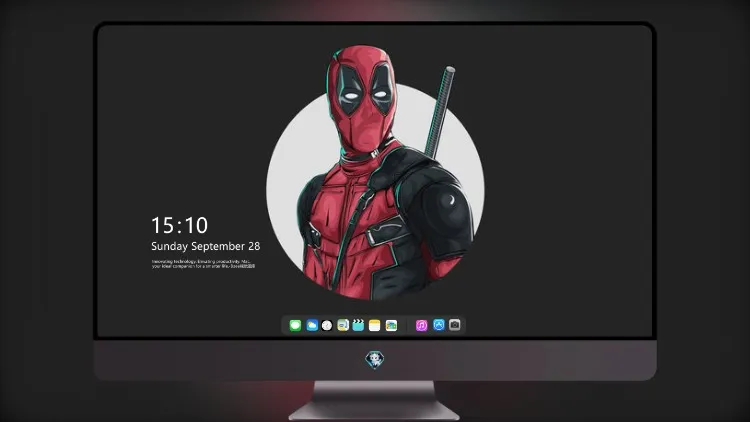Screen dimensions: 750x422
Task: Click the 15:10 clock widget
Action: click(179, 225)
